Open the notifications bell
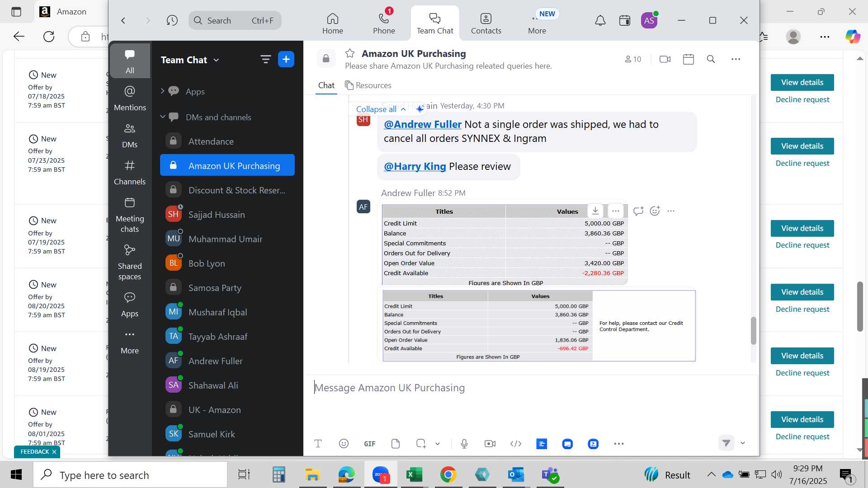Viewport: 868px width, 488px height. click(600, 20)
